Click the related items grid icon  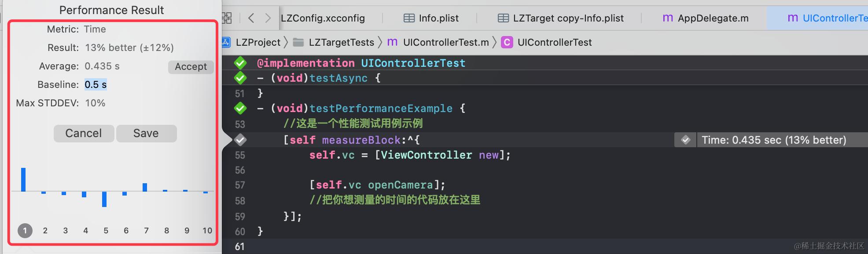227,18
